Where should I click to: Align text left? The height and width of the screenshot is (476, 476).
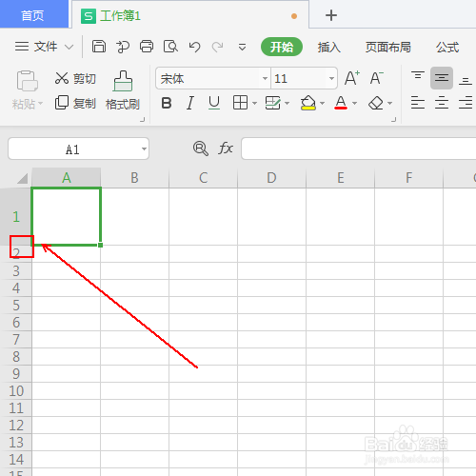coord(418,103)
